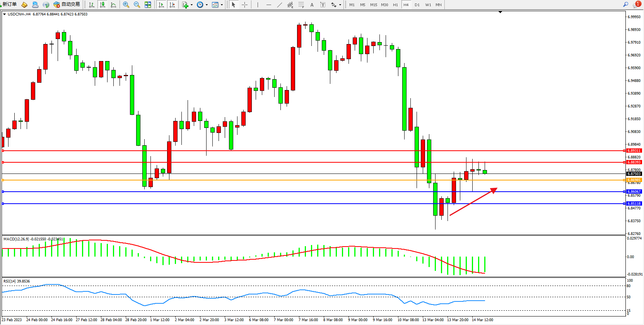Click the zoom in magnifier icon
The height and width of the screenshot is (325, 644).
(x=126, y=5)
